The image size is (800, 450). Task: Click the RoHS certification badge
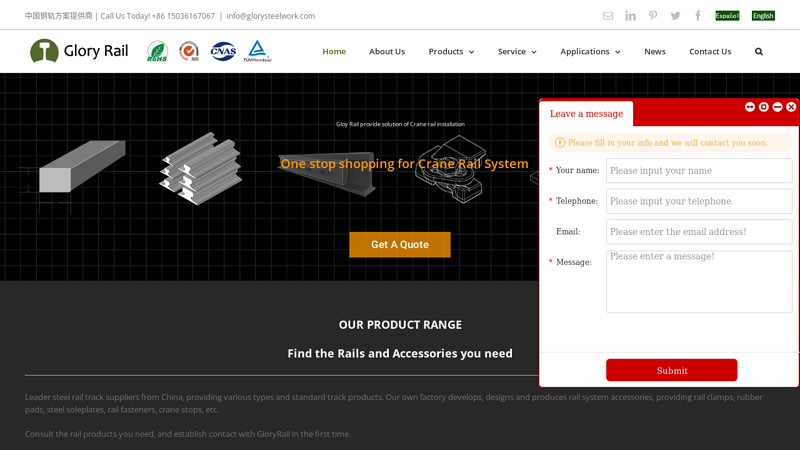(x=157, y=52)
